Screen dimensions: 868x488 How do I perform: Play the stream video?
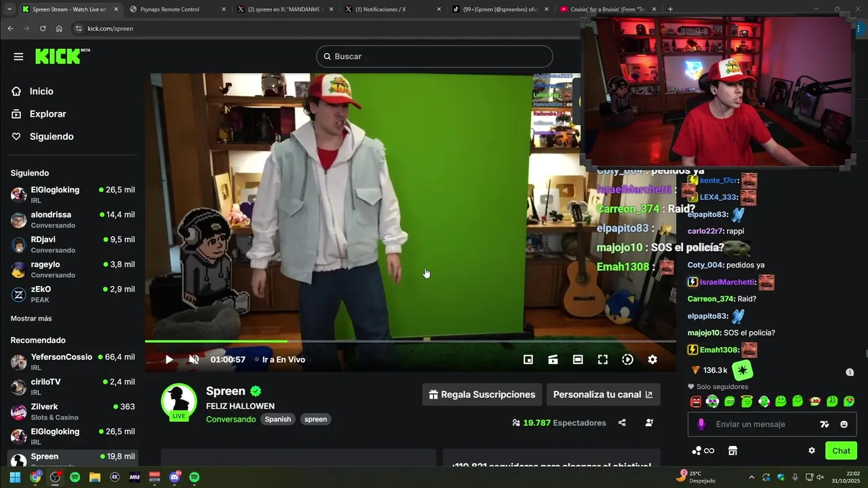click(169, 360)
